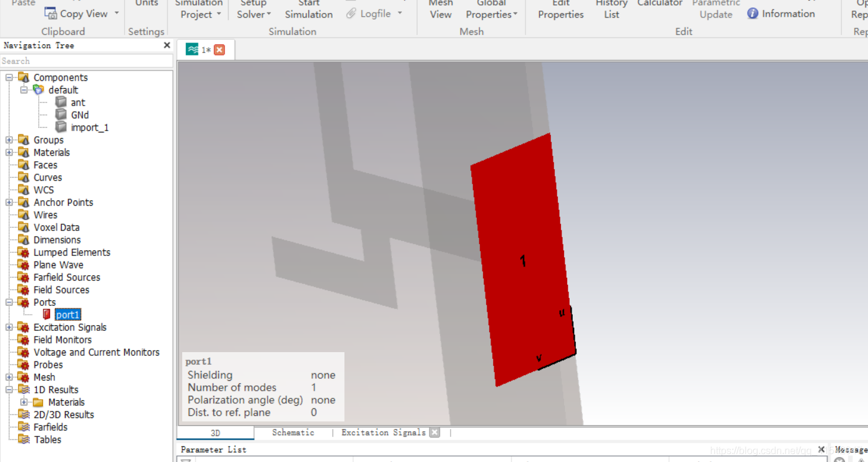Open the Logfile dropdown arrow
This screenshot has width=868, height=462.
coord(400,13)
